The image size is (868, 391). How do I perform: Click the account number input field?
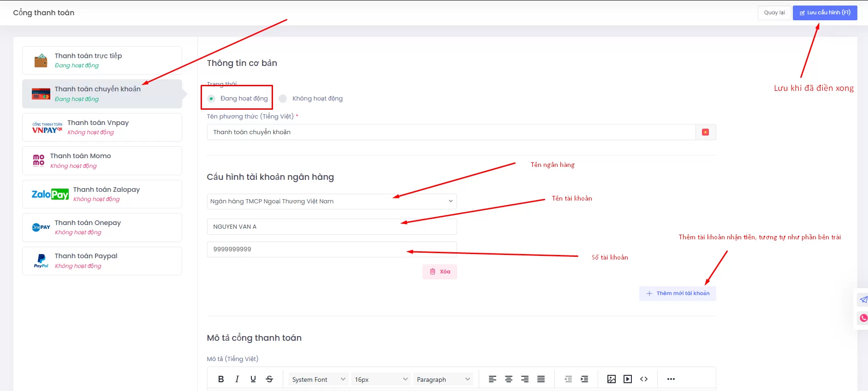(x=332, y=249)
